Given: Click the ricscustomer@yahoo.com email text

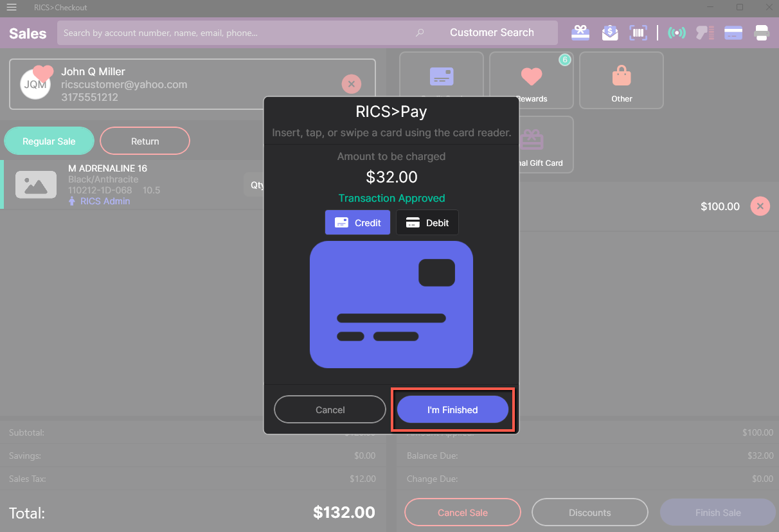Looking at the screenshot, I should 124,84.
